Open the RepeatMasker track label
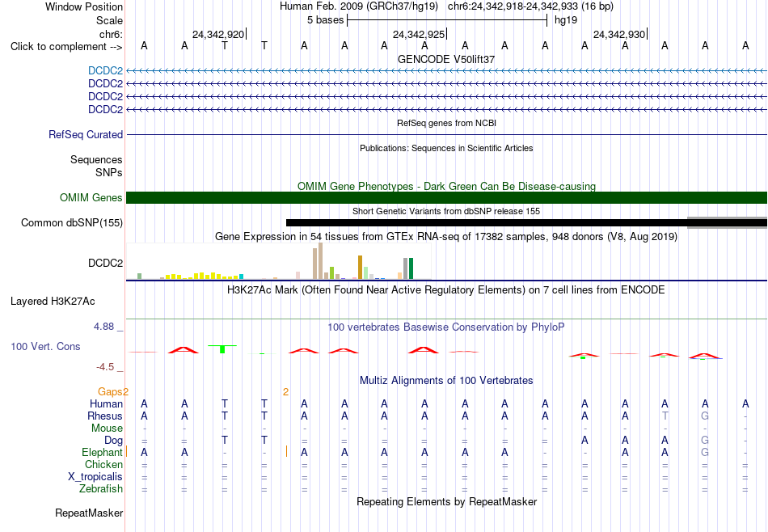 pyautogui.click(x=89, y=513)
